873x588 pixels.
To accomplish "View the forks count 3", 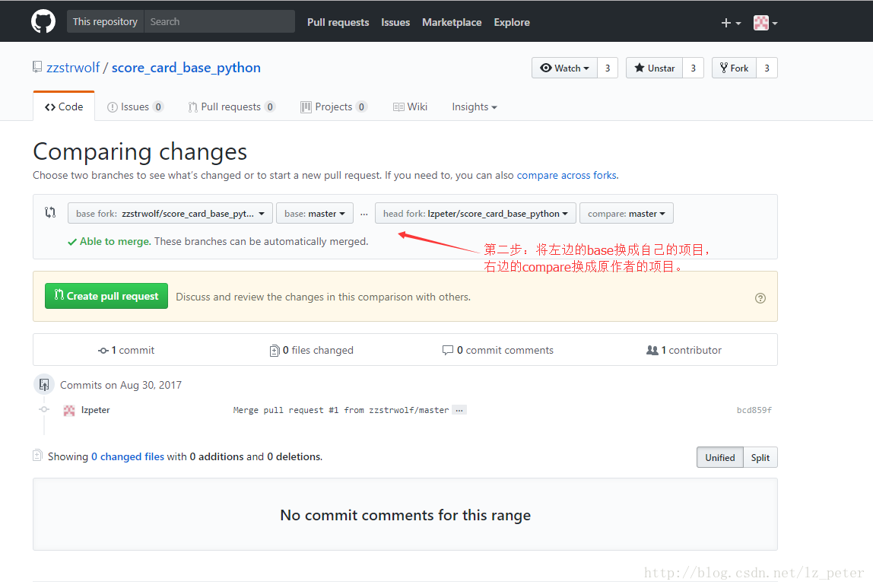I will pyautogui.click(x=767, y=68).
